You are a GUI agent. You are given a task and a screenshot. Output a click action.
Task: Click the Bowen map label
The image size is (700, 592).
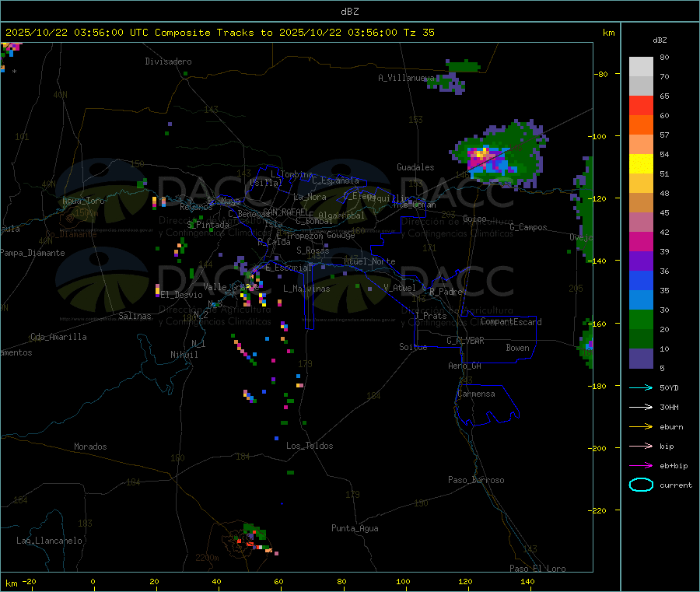[518, 348]
